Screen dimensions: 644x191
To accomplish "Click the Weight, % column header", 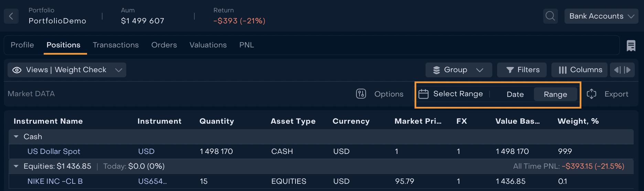I will (x=578, y=121).
